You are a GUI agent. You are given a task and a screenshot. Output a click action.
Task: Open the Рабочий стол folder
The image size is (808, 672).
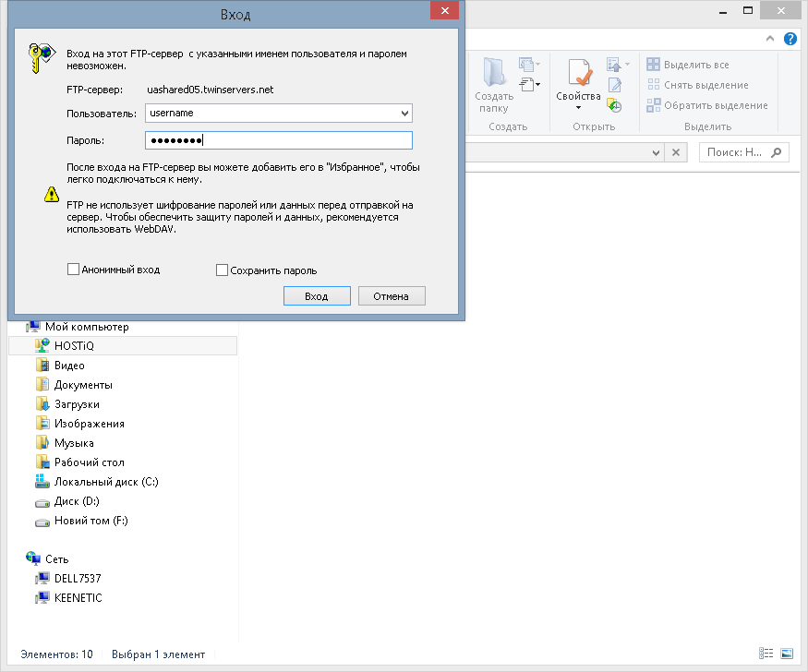(x=79, y=462)
